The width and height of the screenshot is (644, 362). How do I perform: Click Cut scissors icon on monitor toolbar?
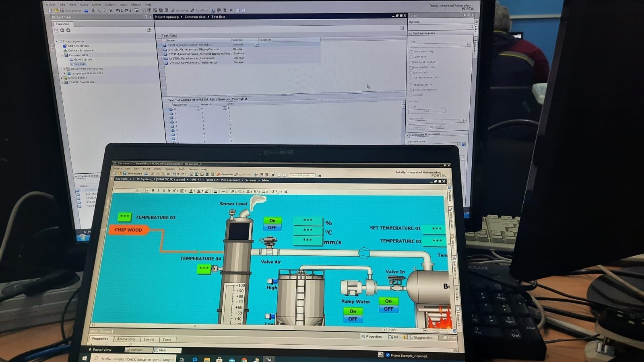tap(93, 10)
